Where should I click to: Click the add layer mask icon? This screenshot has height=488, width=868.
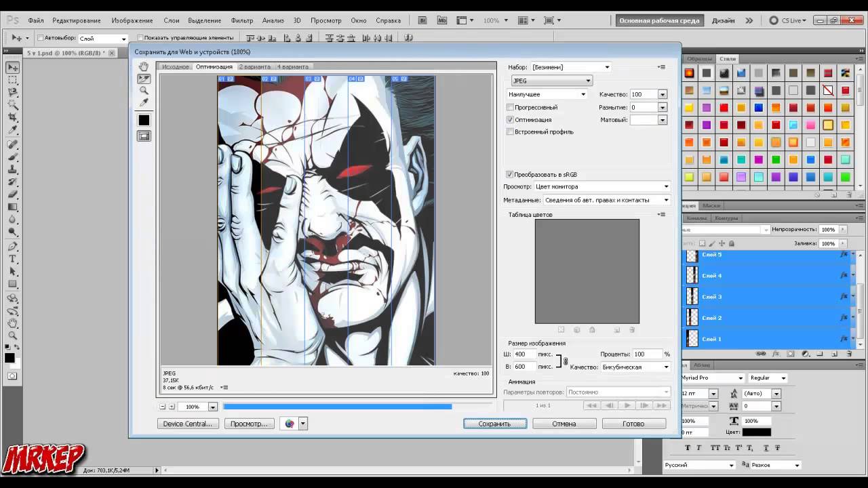click(x=791, y=354)
